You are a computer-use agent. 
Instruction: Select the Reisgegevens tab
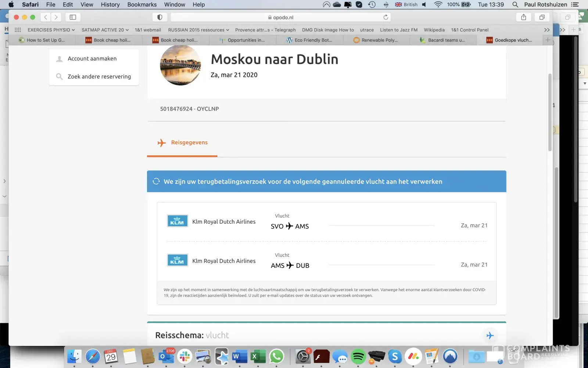[x=182, y=143]
